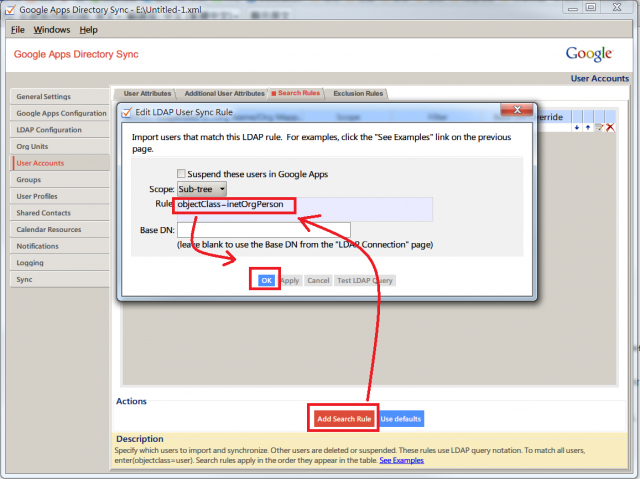Open General Settings in the sidebar
Screen dimensions: 640x479
[x=60, y=97]
